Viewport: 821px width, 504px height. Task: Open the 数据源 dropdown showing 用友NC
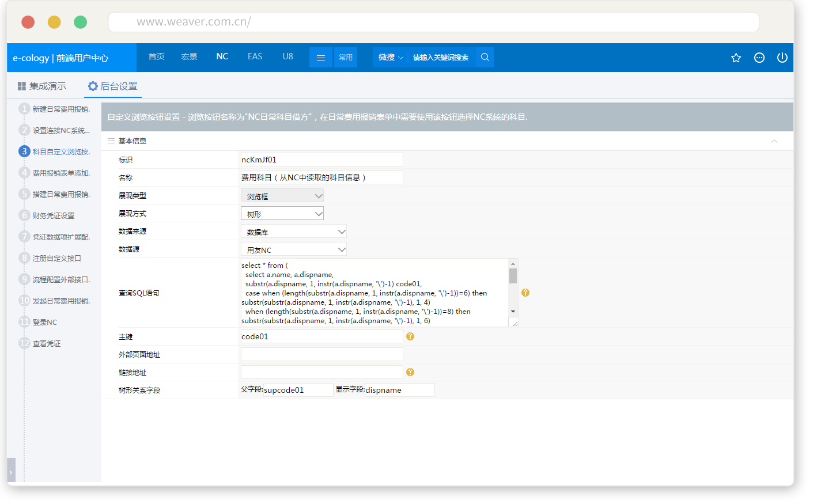(x=294, y=250)
